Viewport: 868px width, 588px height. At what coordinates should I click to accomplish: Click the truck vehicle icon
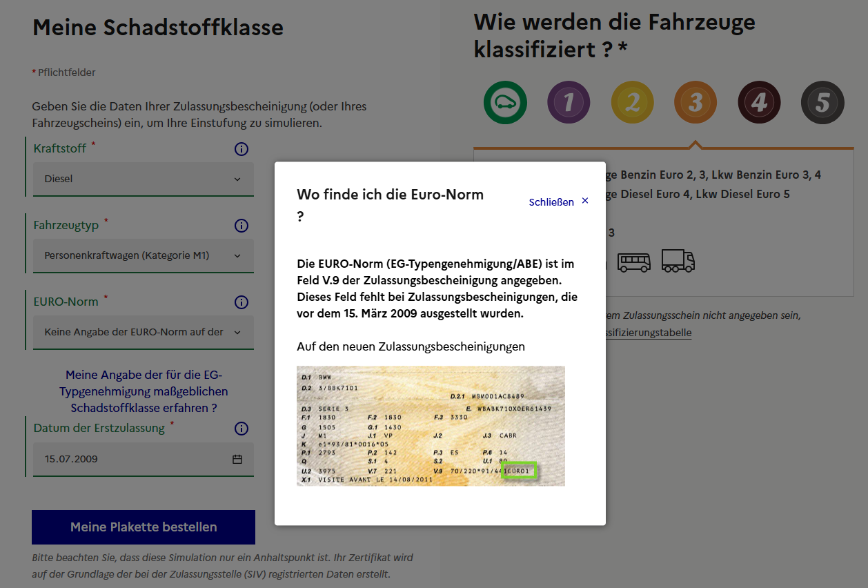(x=678, y=261)
